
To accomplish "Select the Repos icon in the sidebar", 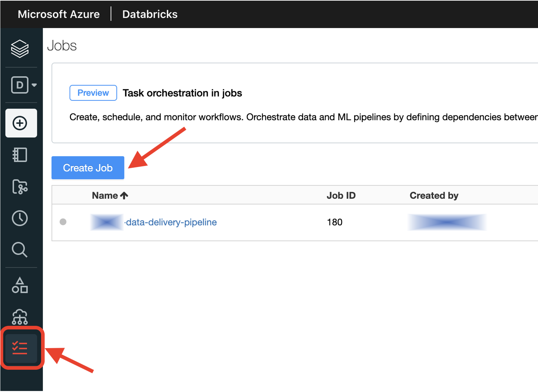I will (x=20, y=187).
